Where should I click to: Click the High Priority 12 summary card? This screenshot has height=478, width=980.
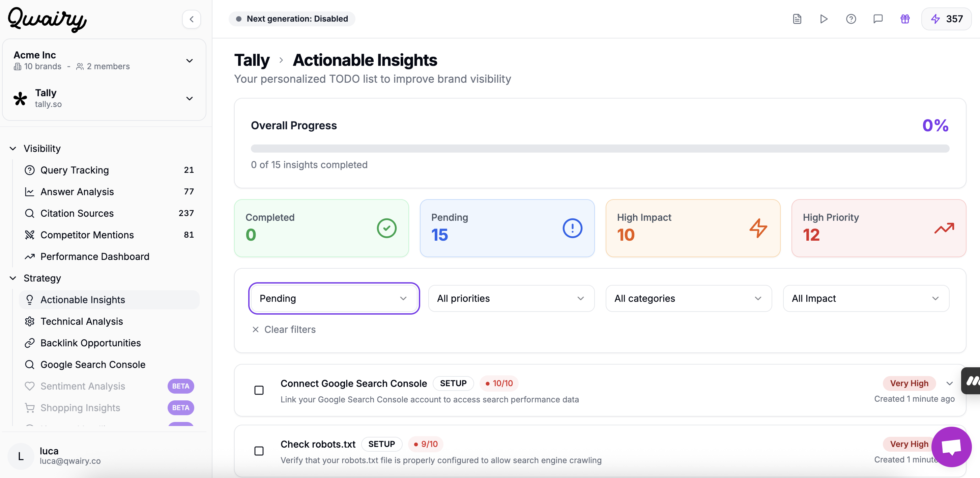[x=878, y=228]
